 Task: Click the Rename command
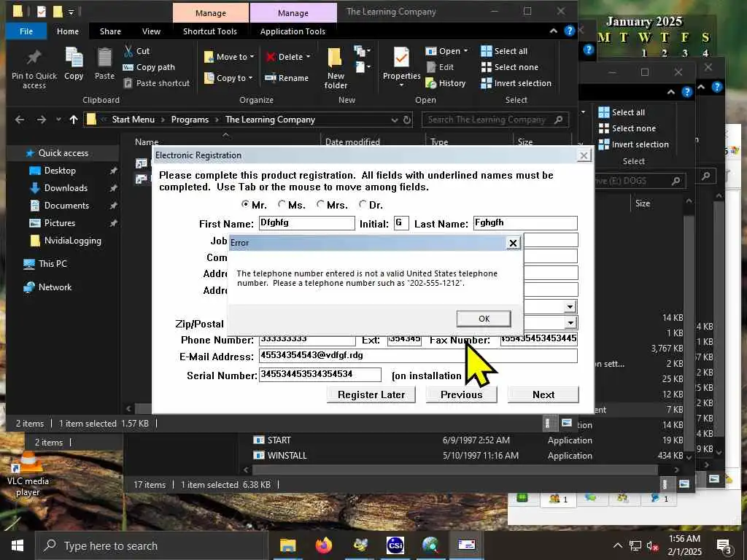tap(287, 77)
